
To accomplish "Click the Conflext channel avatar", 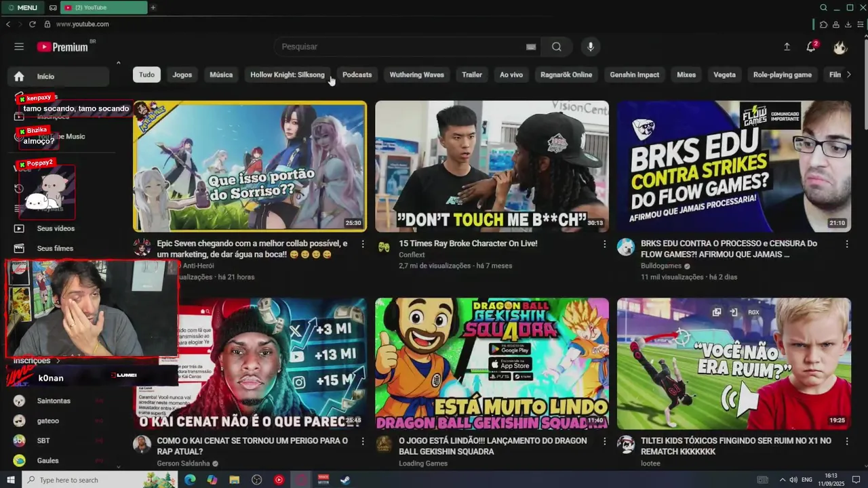I will (x=384, y=247).
